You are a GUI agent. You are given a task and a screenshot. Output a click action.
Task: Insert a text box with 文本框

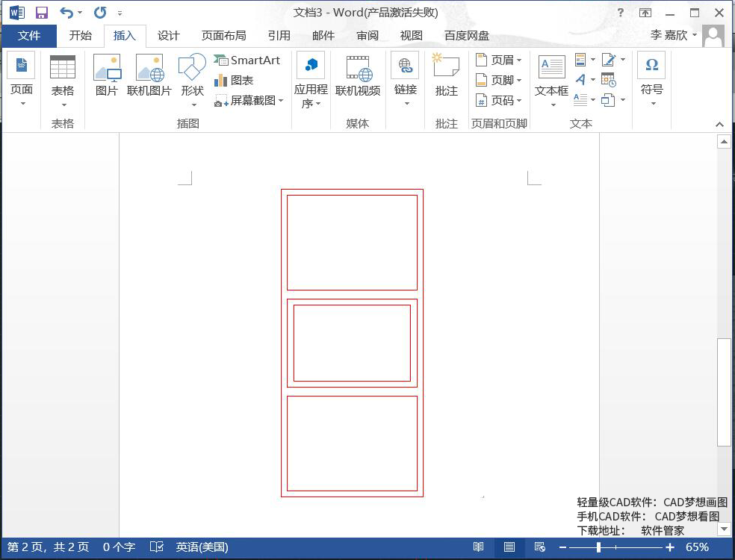(x=552, y=81)
